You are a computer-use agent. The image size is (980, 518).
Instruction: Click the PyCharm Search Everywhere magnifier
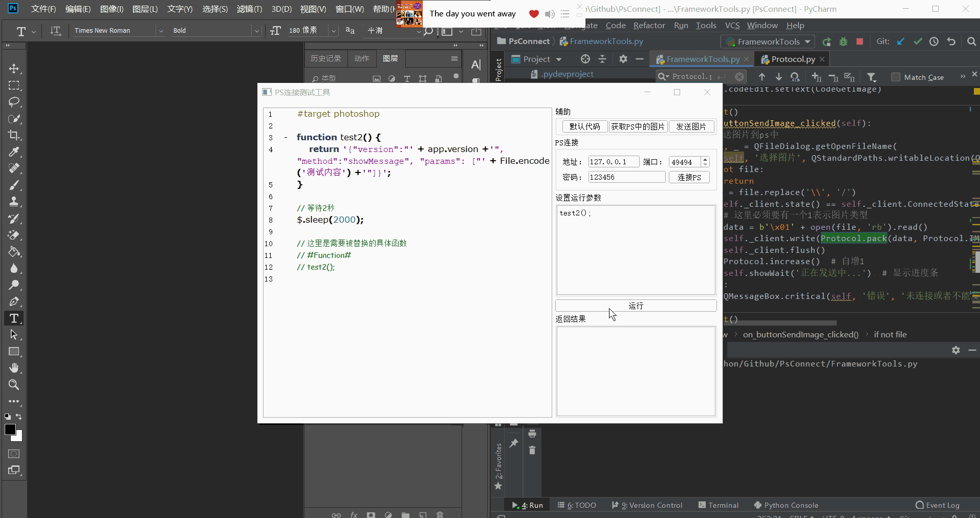click(x=971, y=41)
